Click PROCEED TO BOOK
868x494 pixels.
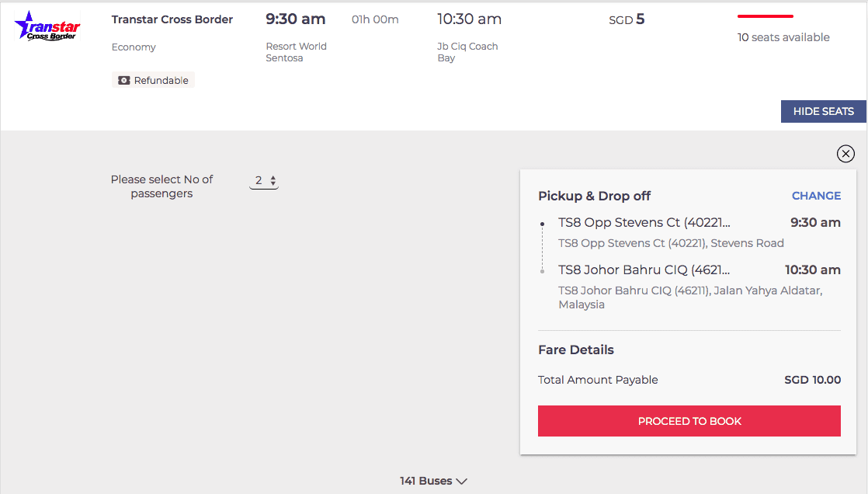689,421
